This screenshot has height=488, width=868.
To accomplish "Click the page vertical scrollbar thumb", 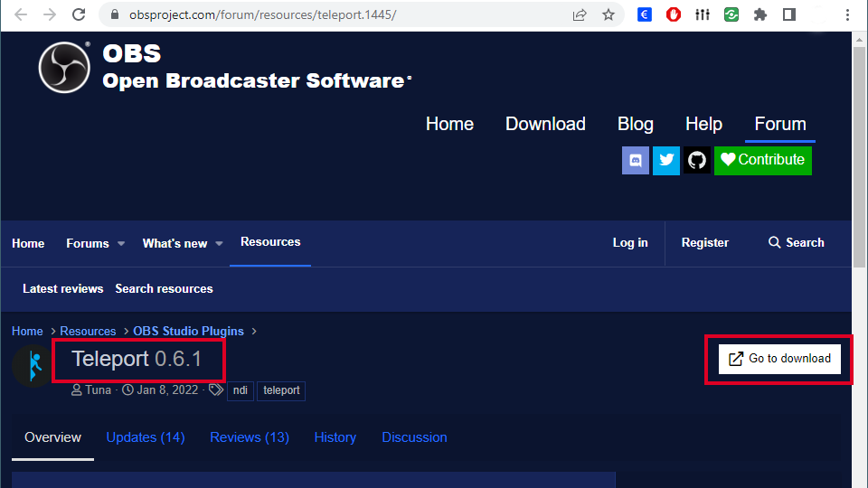I will click(859, 157).
